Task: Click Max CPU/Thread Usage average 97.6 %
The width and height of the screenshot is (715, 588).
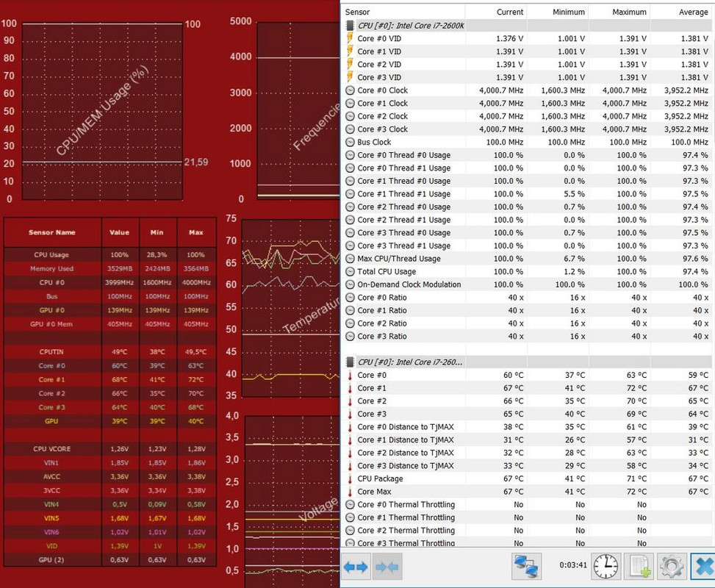Action: point(695,259)
